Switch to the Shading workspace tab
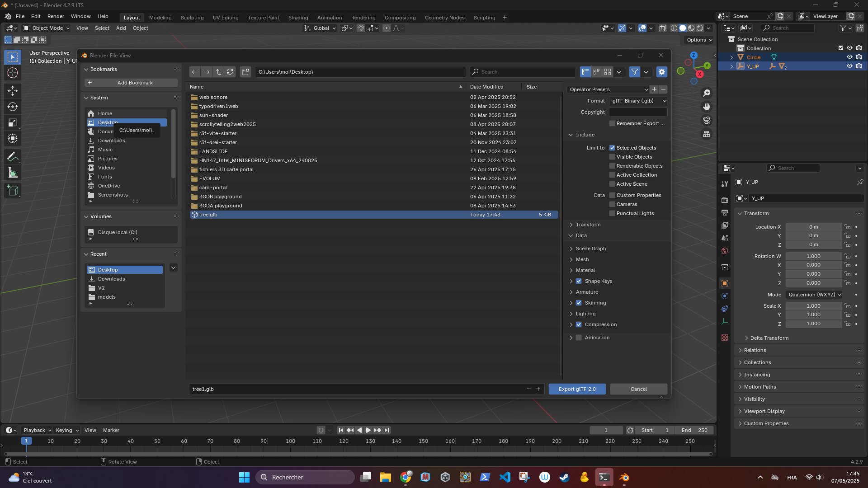Viewport: 868px width, 488px height. 298,18
